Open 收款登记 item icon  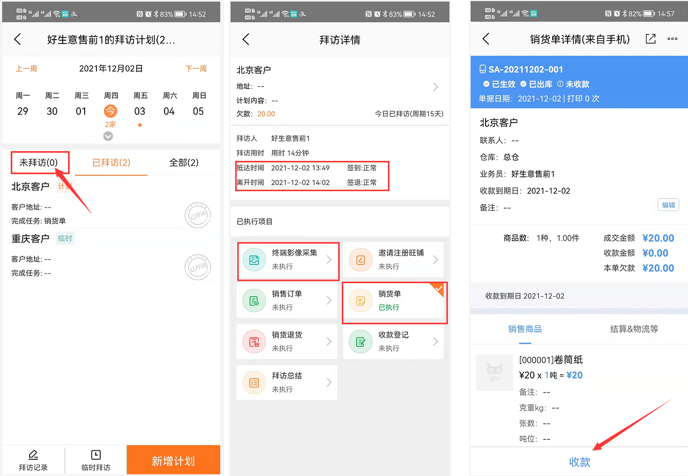click(360, 341)
